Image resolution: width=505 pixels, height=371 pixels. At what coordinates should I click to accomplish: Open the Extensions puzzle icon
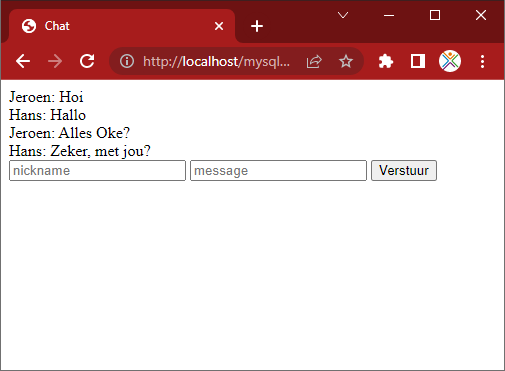[x=386, y=61]
